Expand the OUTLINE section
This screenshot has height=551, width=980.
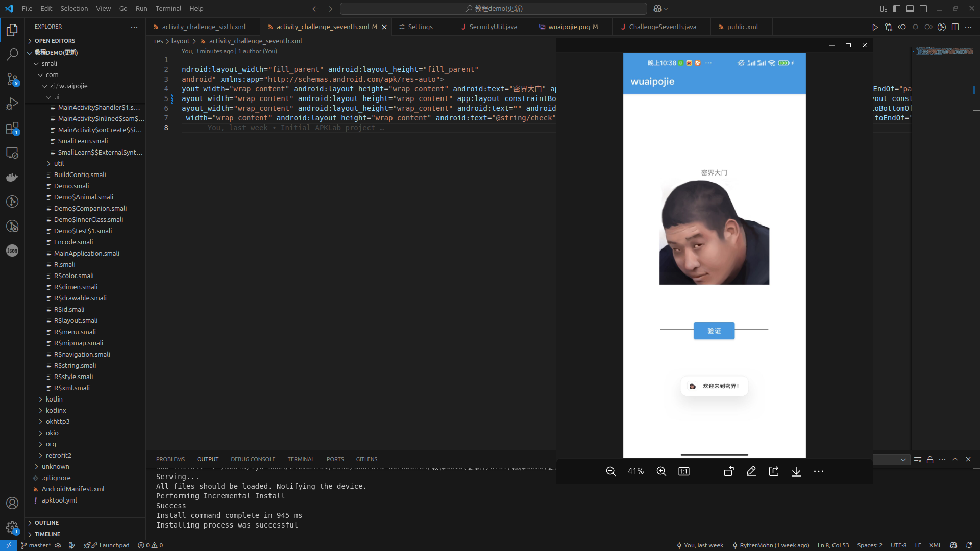(x=46, y=523)
